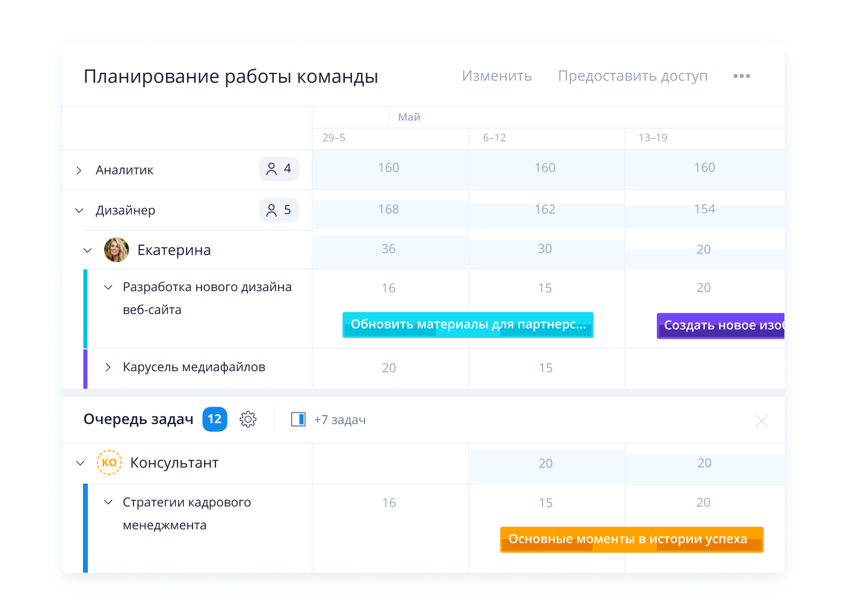Click the Консультант label
Image resolution: width=847 pixels, height=616 pixels.
tap(174, 463)
